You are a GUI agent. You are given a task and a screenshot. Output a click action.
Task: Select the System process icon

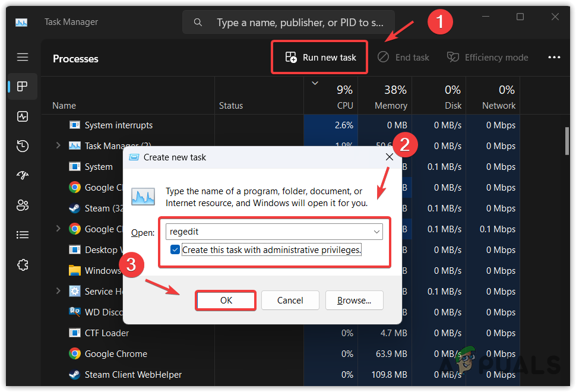click(x=75, y=166)
